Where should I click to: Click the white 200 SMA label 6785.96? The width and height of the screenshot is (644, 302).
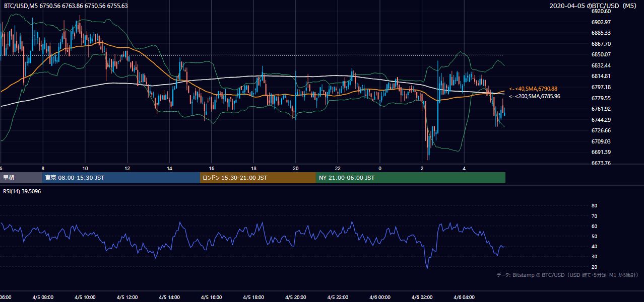534,96
